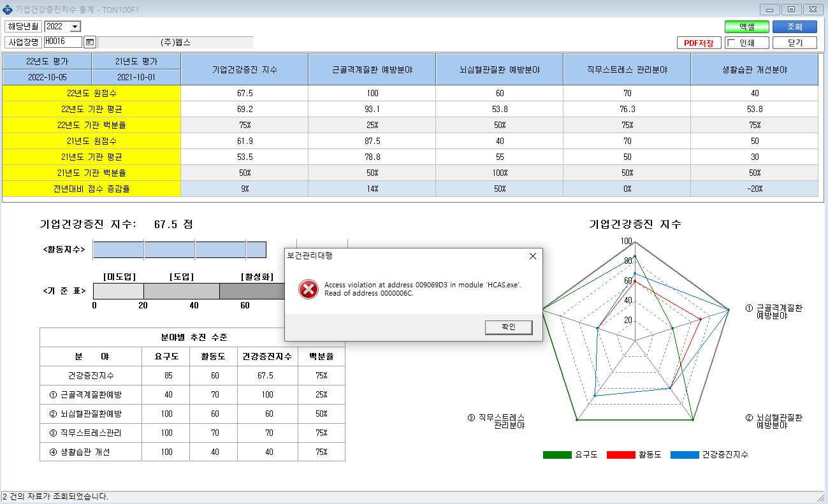This screenshot has width=828, height=504.
Task: Click the 22년도 평가 header cell
Action: pos(47,61)
